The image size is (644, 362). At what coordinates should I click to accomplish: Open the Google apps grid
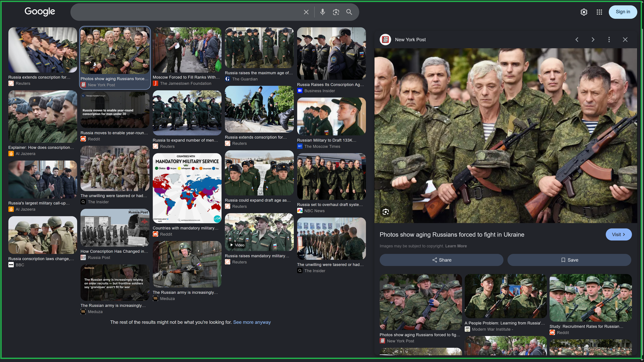coord(599,12)
